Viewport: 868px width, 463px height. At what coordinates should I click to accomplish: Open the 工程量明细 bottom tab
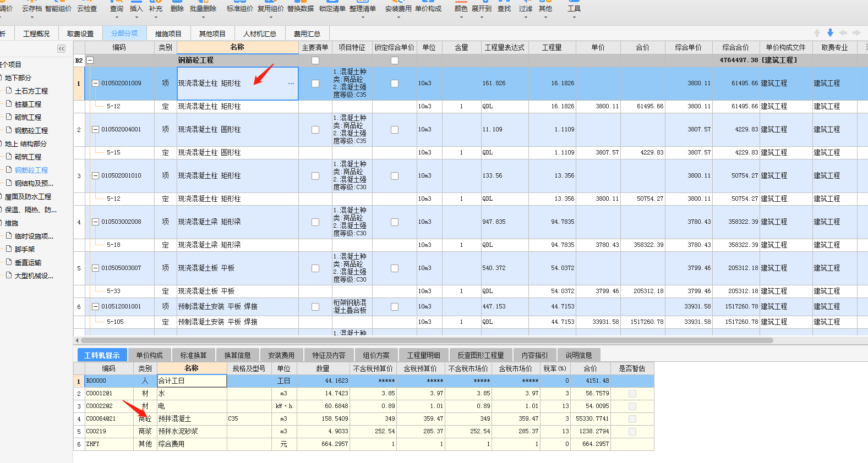(x=424, y=355)
